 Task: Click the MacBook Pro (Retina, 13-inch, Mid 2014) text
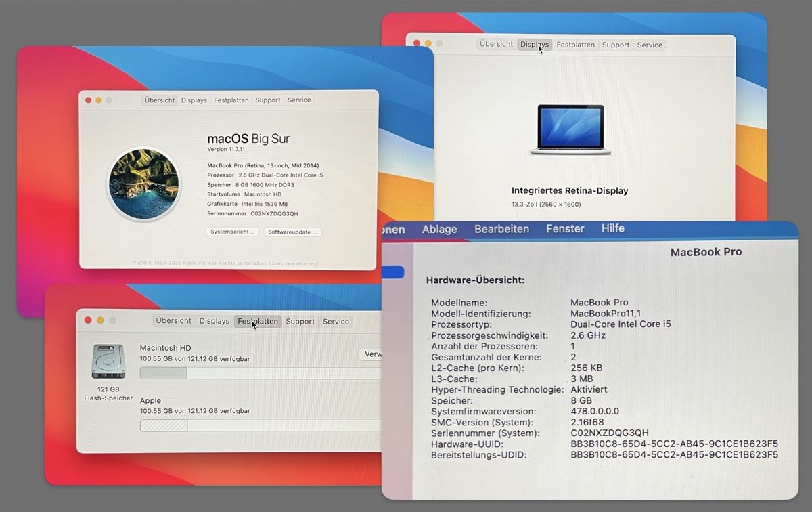click(263, 165)
